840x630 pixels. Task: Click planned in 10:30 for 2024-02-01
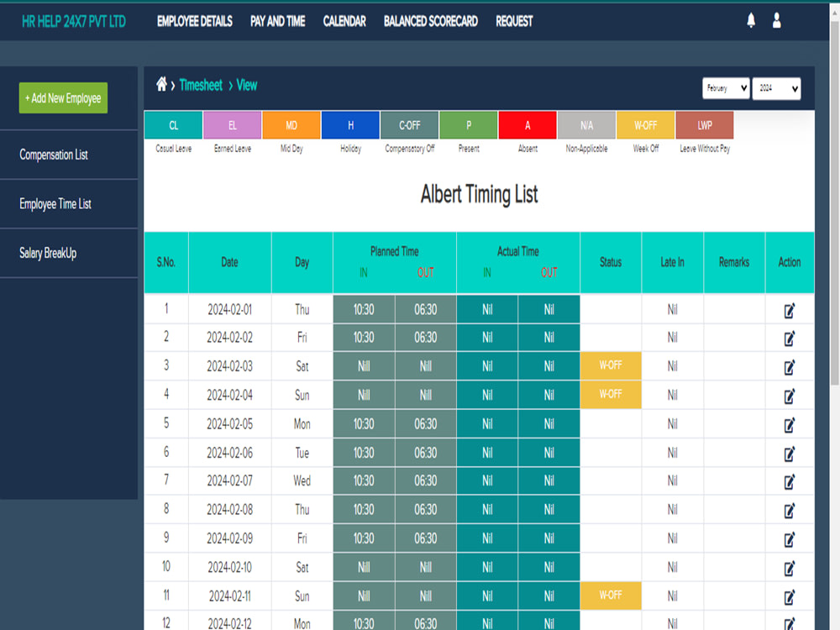tap(364, 309)
